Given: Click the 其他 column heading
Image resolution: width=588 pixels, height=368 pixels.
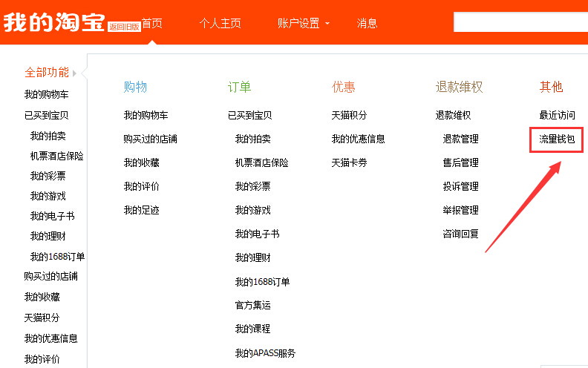Looking at the screenshot, I should pos(551,87).
